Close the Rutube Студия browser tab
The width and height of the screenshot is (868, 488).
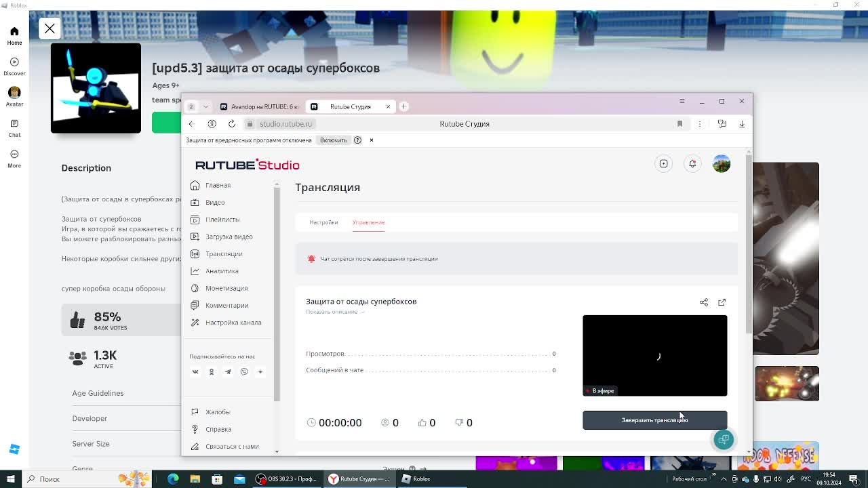(388, 106)
